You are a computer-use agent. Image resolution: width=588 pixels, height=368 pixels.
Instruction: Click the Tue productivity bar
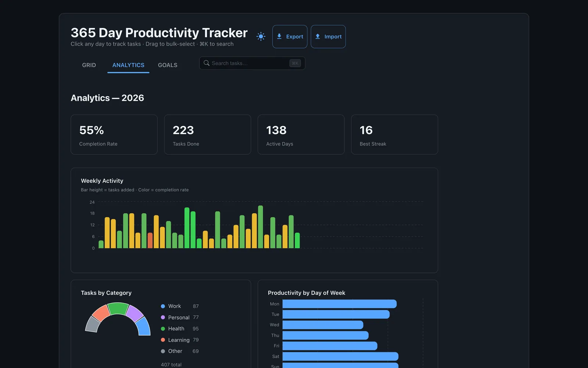(x=336, y=314)
